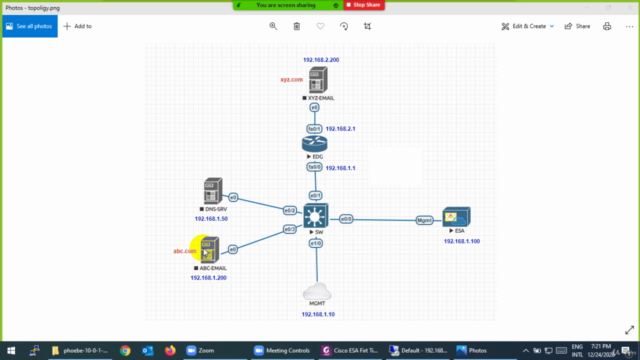Open phoebe-10-0-1 folder taskbar item

coord(80,351)
